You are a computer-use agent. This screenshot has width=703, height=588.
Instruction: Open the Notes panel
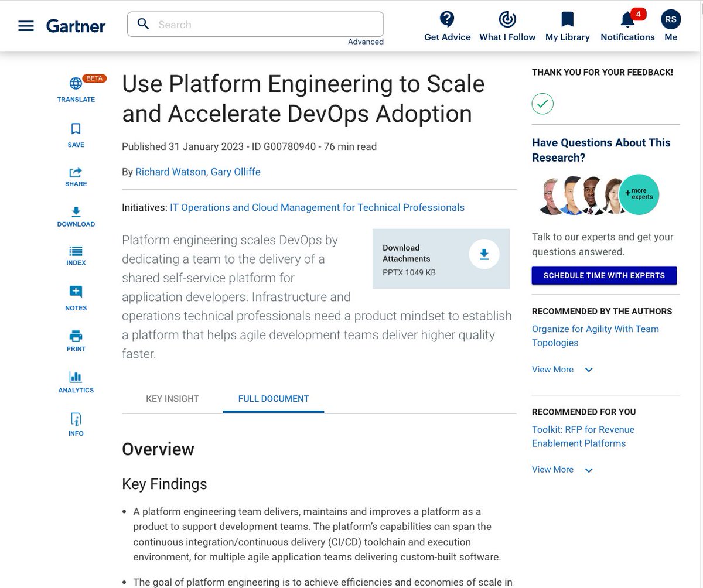pyautogui.click(x=76, y=298)
